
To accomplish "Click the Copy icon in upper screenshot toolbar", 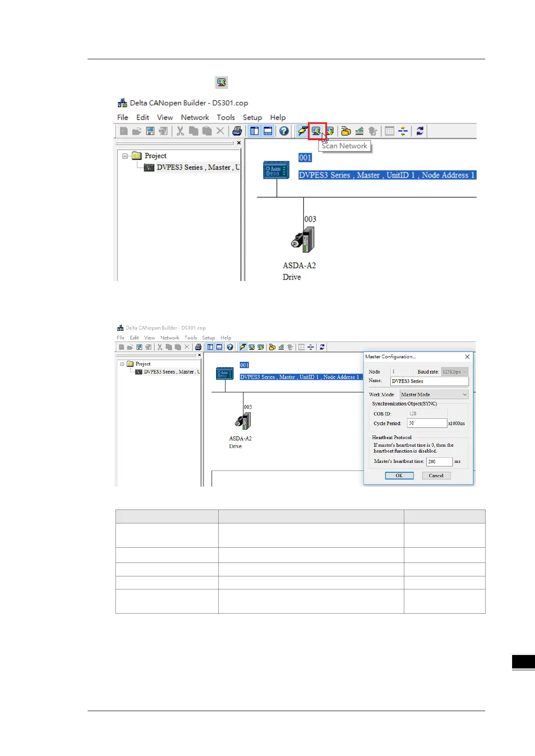I will (194, 131).
